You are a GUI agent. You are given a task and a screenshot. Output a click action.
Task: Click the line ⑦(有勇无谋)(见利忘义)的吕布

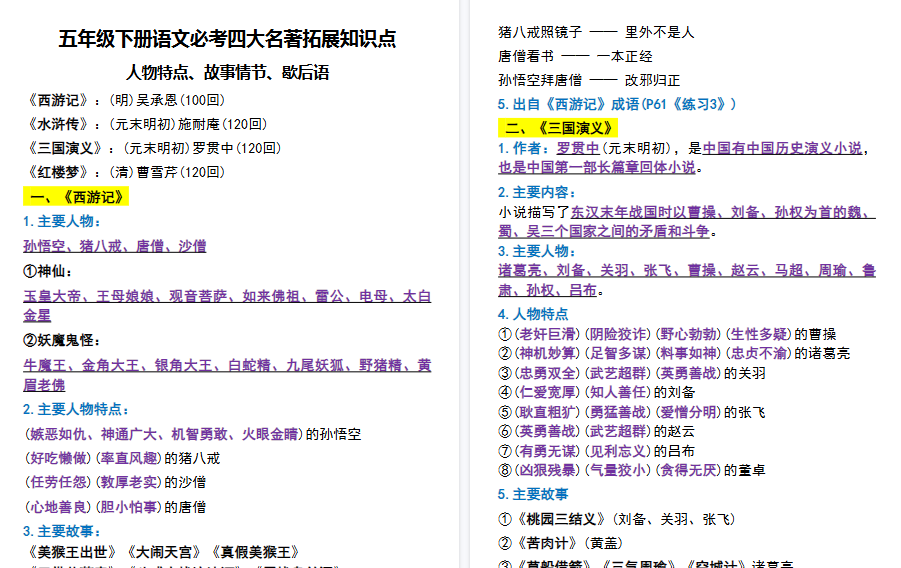click(x=597, y=451)
